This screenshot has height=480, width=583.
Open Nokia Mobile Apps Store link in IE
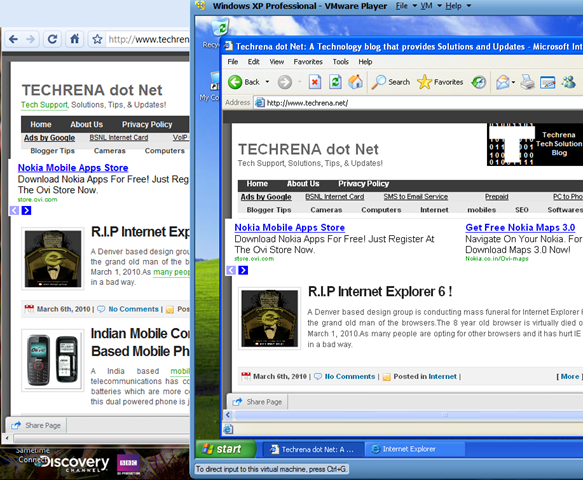(x=290, y=227)
